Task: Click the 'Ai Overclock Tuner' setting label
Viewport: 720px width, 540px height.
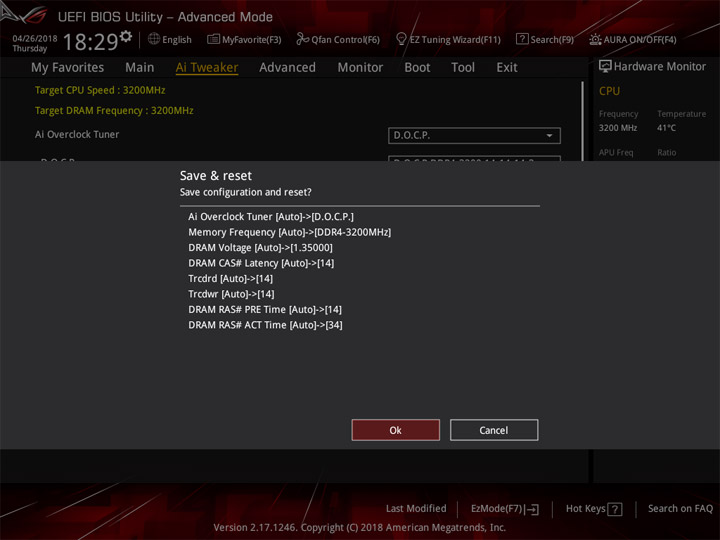Action: [x=77, y=135]
